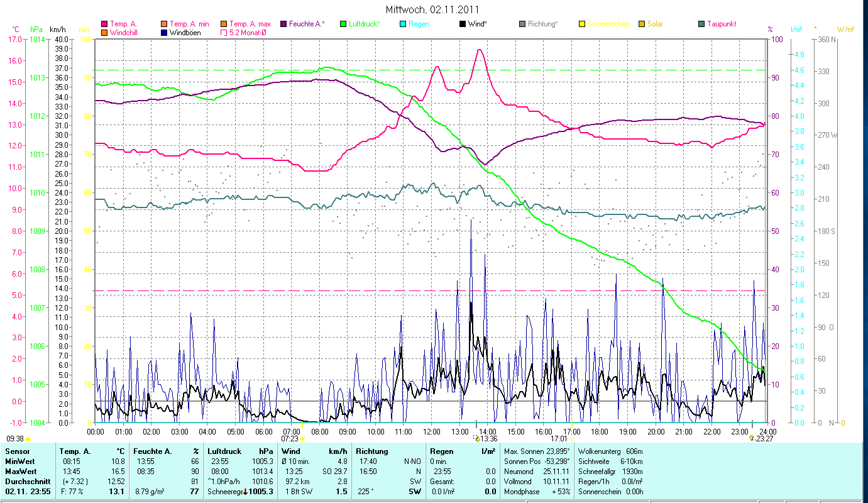Screen dimensions: 868x503
Task: Select the Taupunkt legend label
Action: point(721,24)
